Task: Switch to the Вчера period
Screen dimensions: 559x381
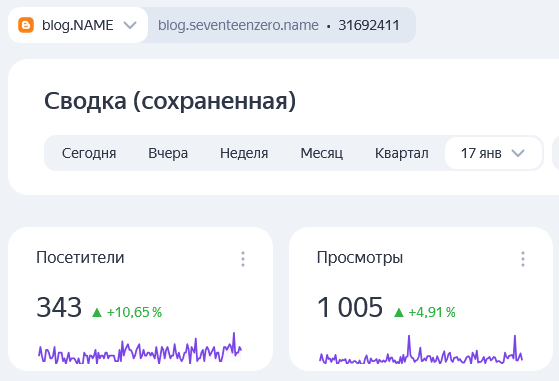Action: (x=168, y=153)
